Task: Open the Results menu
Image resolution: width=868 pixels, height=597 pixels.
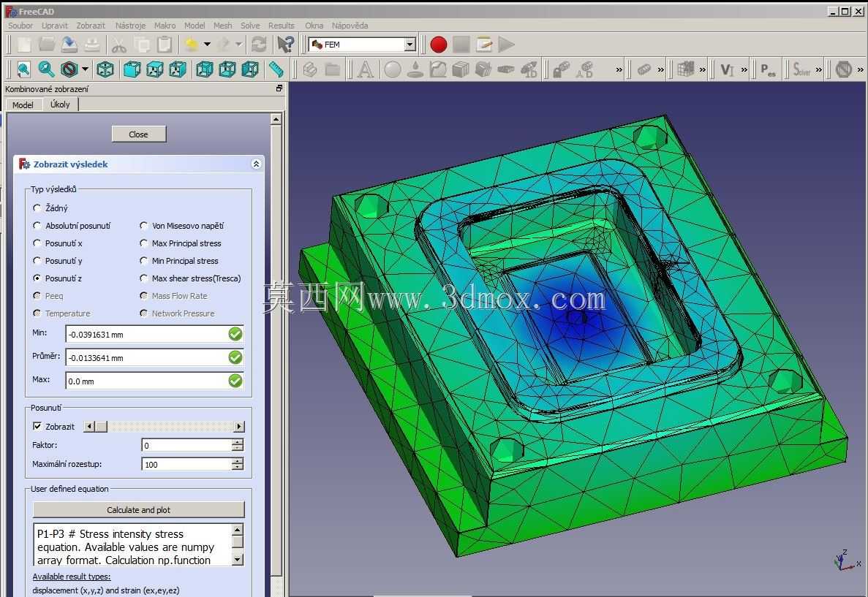Action: (x=282, y=26)
